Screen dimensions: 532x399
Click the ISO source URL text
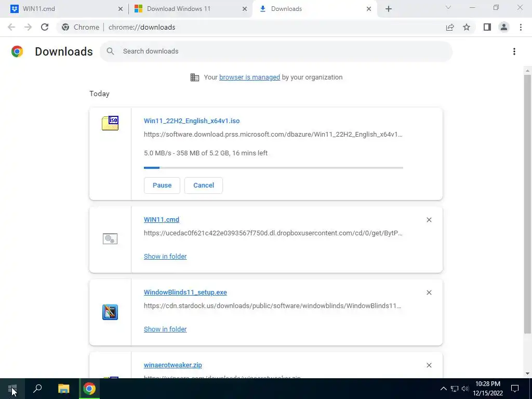[273, 135]
